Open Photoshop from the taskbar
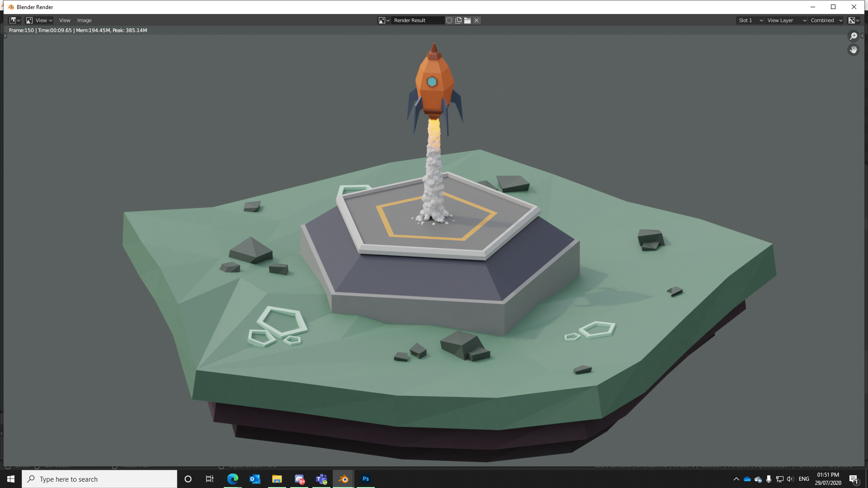 pos(365,479)
